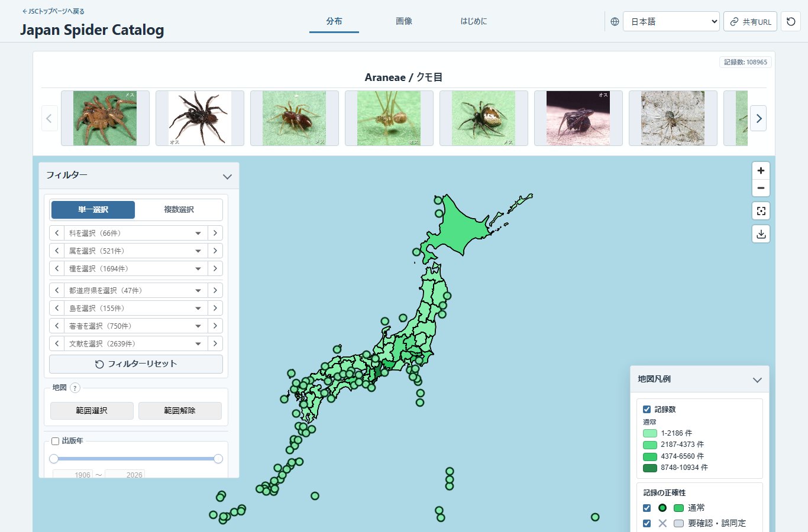Open the 地図 help question-mark icon
This screenshot has width=808, height=532.
(75, 388)
